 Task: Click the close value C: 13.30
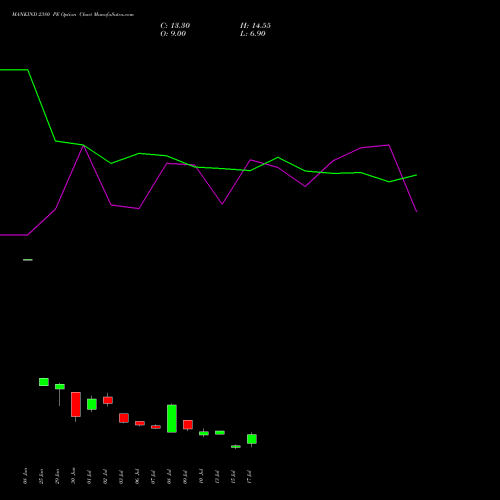[175, 26]
